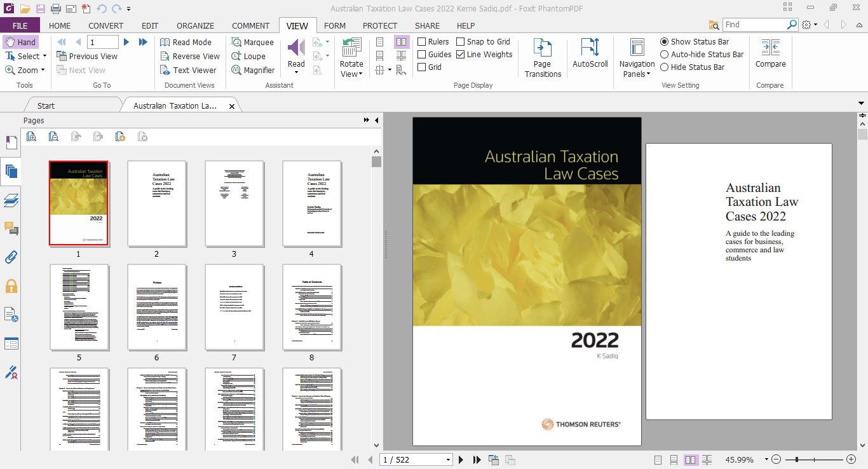This screenshot has height=469, width=868.
Task: Click the search folder icon beside Find
Action: [x=714, y=25]
